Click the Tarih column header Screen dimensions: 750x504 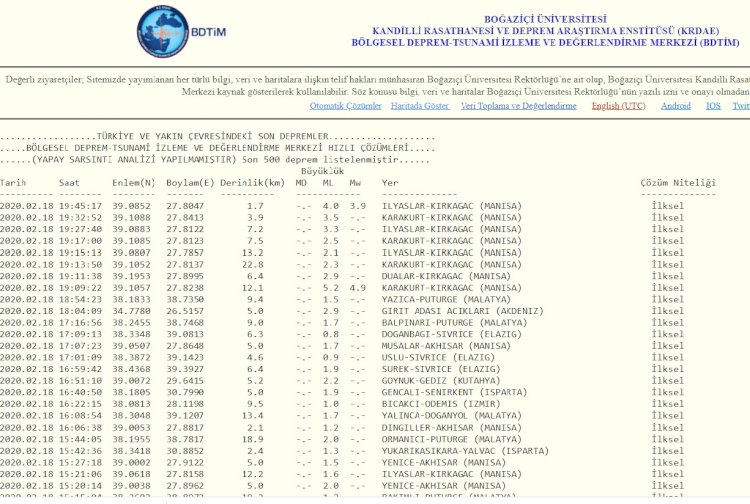(x=13, y=183)
